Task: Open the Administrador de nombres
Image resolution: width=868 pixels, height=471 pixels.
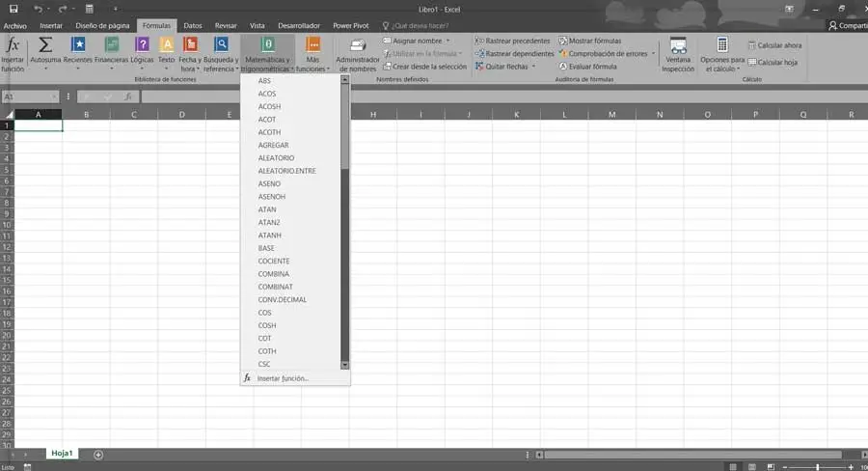Action: click(358, 55)
